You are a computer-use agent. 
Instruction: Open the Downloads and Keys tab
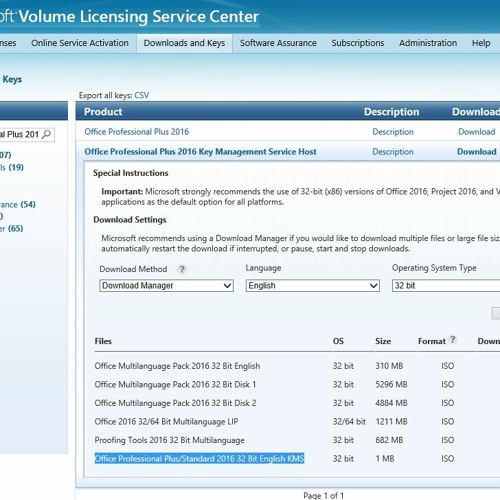coord(184,43)
